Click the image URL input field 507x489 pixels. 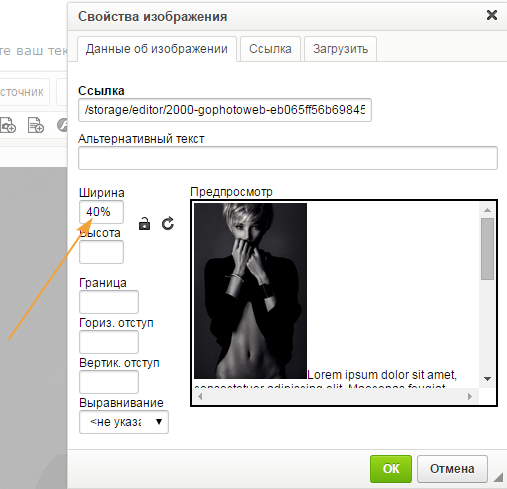tap(225, 110)
